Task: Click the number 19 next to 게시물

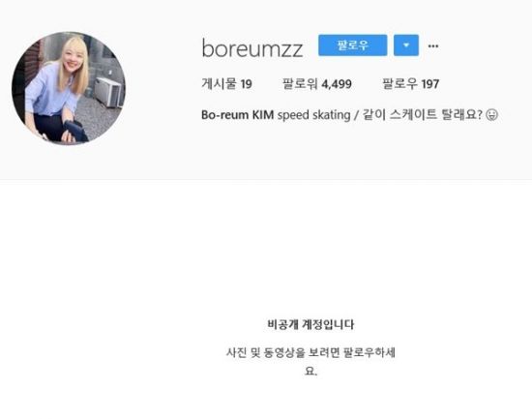Action: 247,84
